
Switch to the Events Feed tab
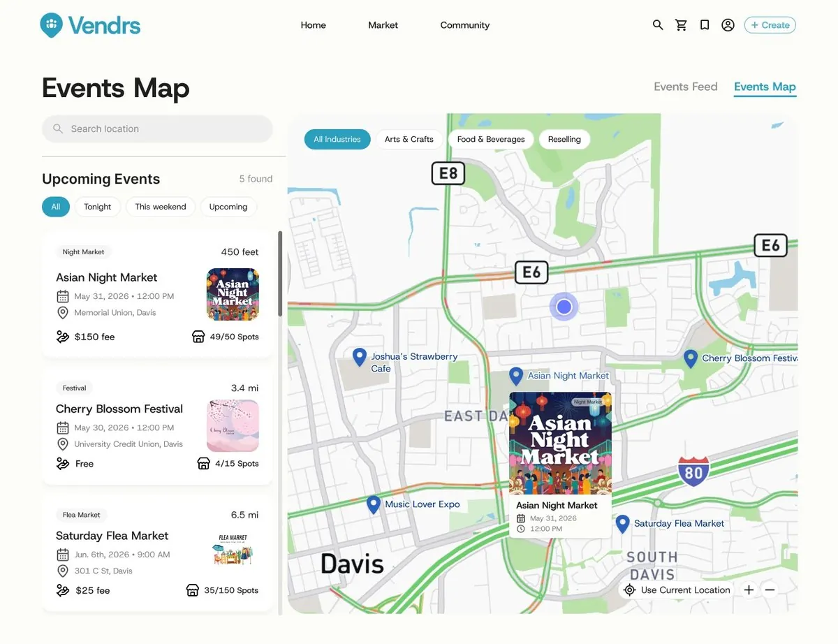(686, 87)
